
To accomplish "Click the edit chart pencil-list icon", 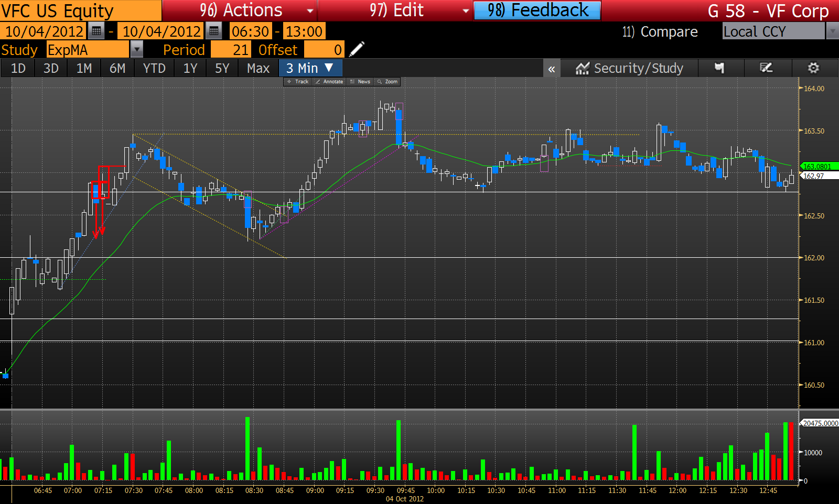I will [766, 68].
